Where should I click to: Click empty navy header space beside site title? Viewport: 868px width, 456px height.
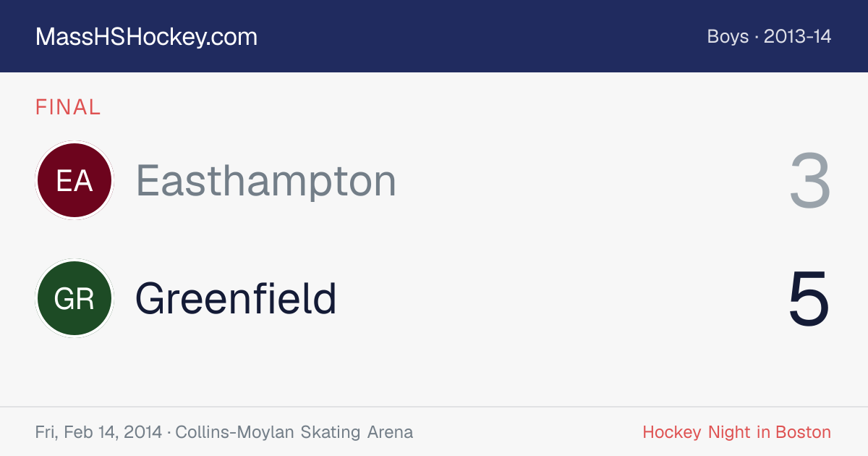(477, 36)
